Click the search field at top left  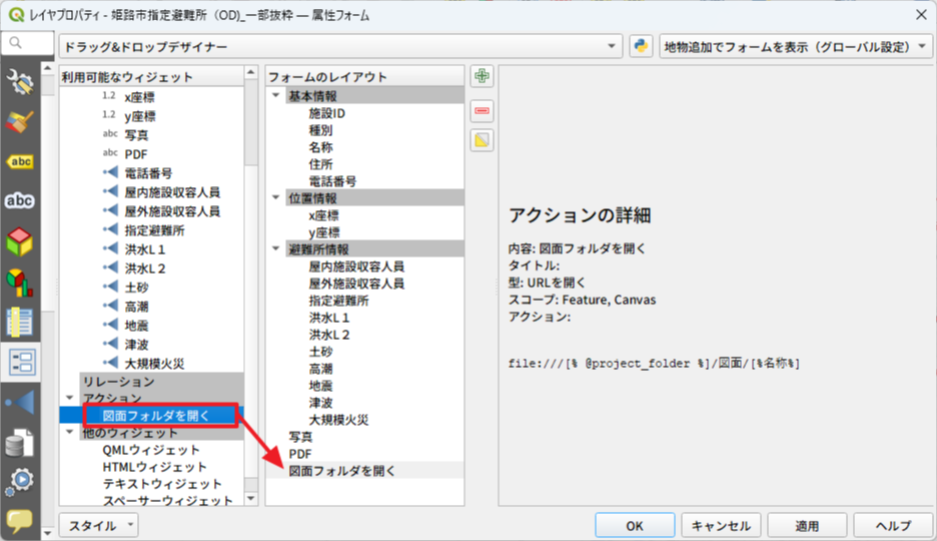[x=28, y=44]
